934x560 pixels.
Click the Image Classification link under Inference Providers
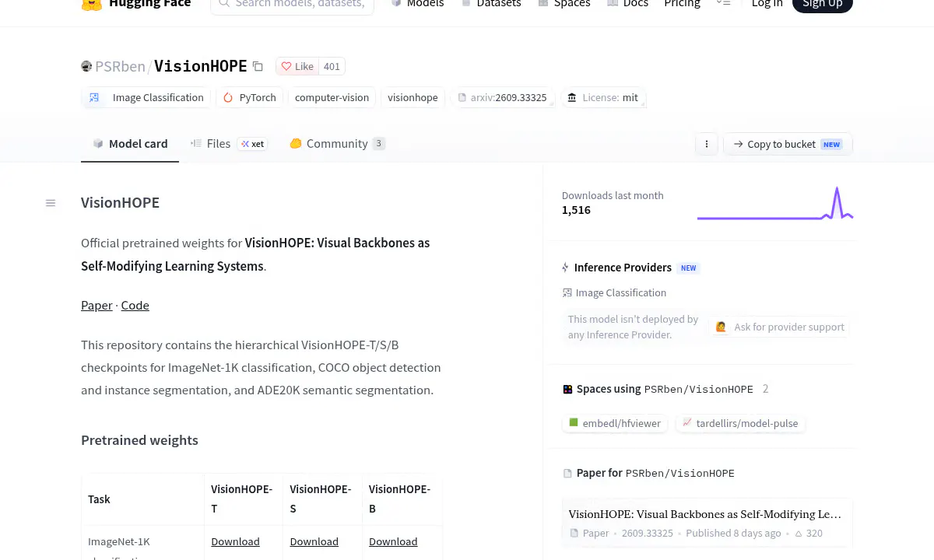coord(614,292)
